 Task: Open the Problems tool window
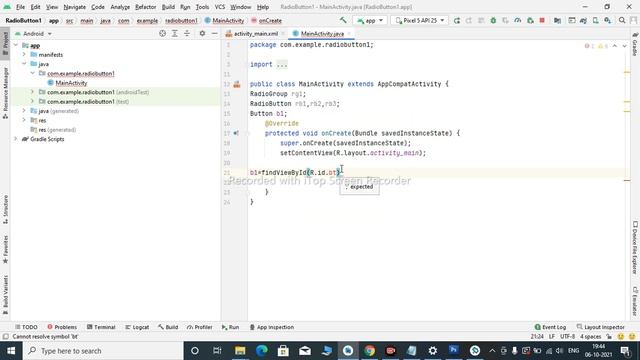tap(62, 327)
